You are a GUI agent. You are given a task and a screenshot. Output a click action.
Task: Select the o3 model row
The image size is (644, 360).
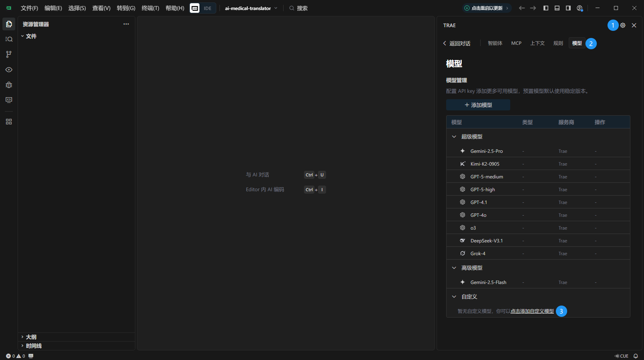click(538, 228)
